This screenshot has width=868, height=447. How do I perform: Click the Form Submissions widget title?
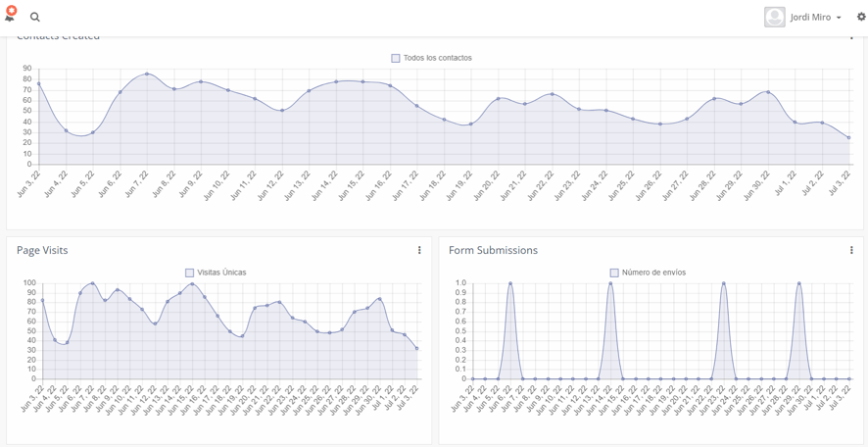[493, 251]
